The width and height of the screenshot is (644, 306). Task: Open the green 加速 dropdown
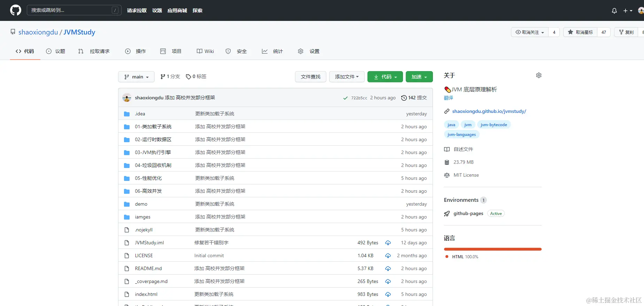click(x=419, y=77)
